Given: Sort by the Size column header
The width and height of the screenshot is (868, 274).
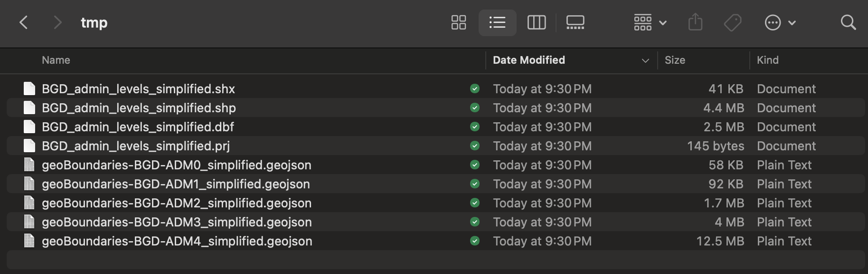Looking at the screenshot, I should point(675,60).
